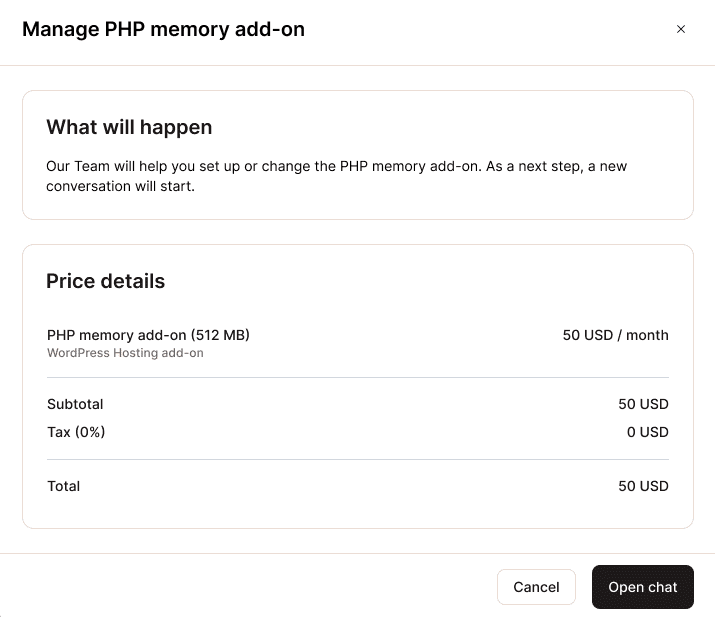The height and width of the screenshot is (617, 715).
Task: Click the Cancel button
Action: 536,587
